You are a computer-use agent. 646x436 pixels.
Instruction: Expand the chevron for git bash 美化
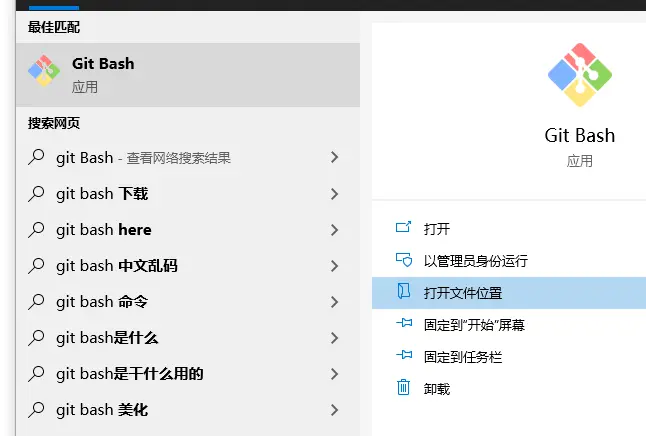[x=335, y=410]
